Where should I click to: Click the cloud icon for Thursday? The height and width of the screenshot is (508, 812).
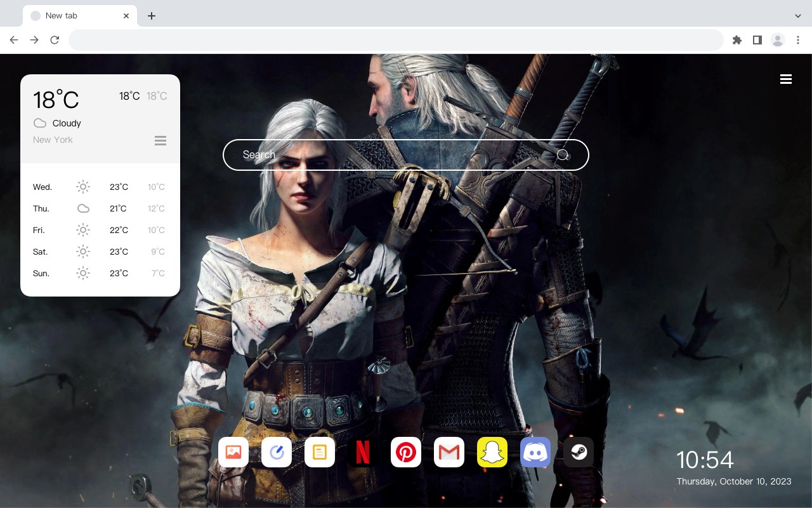[83, 208]
